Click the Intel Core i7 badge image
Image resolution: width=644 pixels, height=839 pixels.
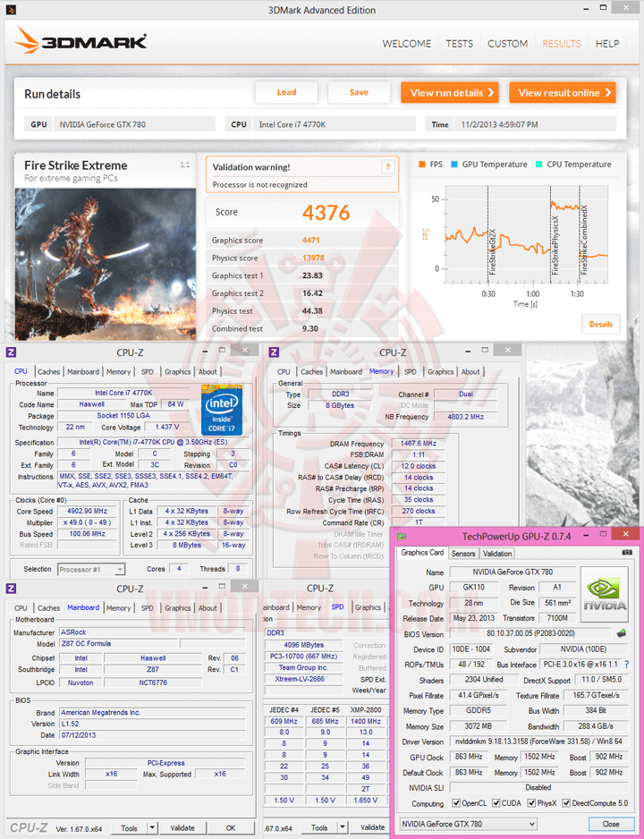[x=222, y=410]
